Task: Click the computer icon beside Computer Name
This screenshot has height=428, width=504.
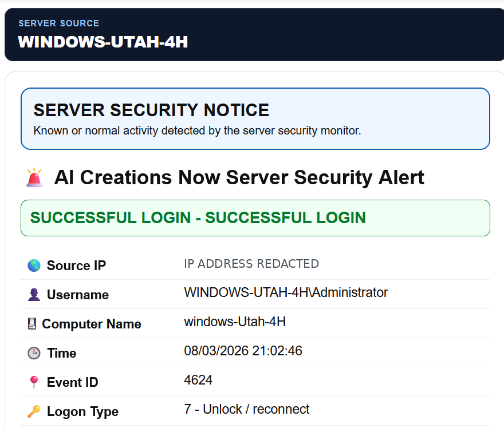Action: tap(32, 324)
